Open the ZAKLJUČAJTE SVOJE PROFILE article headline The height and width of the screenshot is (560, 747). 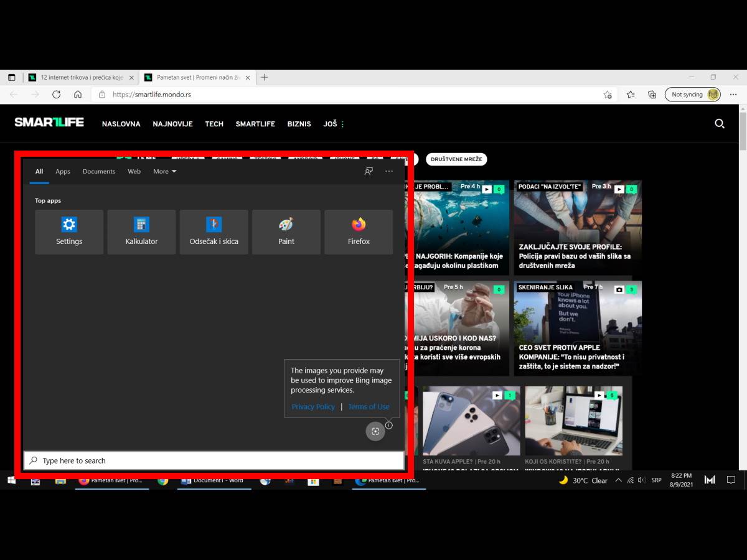point(575,256)
